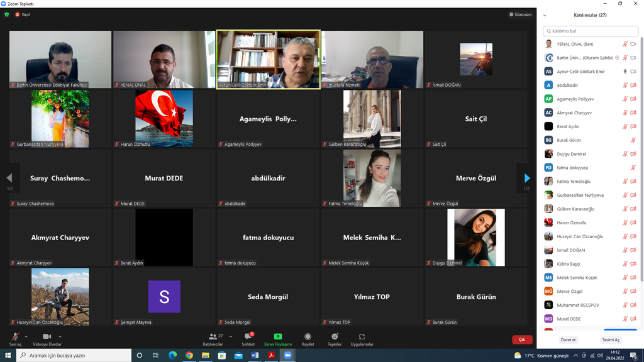The image size is (644, 362).
Task: Start recording with the Kaydet button
Action: (x=308, y=339)
